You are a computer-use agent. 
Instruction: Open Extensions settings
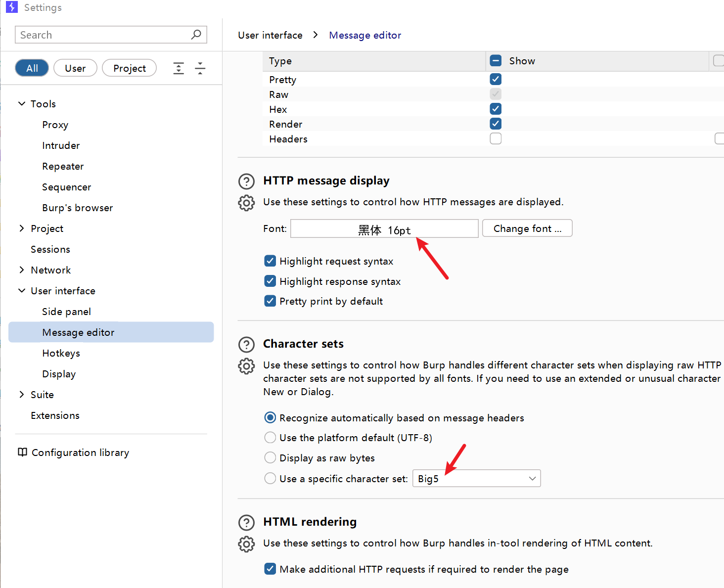tap(55, 415)
